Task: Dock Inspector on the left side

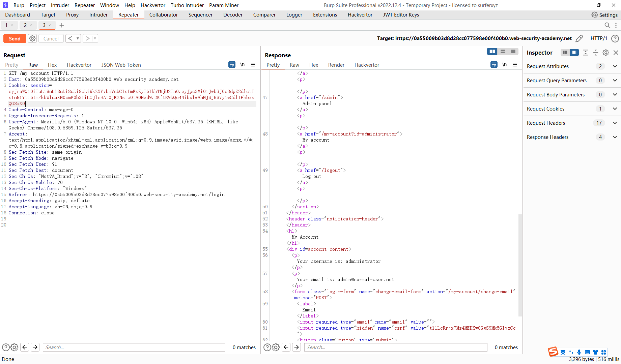Action: (x=565, y=53)
